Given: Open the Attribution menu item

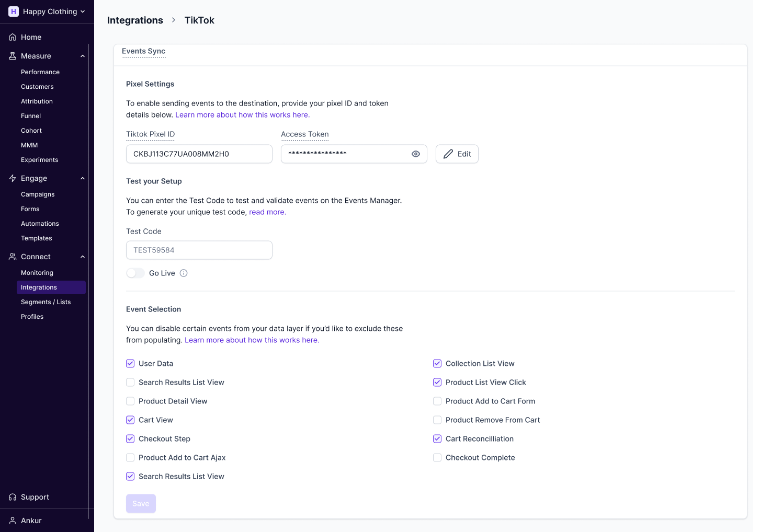Looking at the screenshot, I should tap(37, 101).
